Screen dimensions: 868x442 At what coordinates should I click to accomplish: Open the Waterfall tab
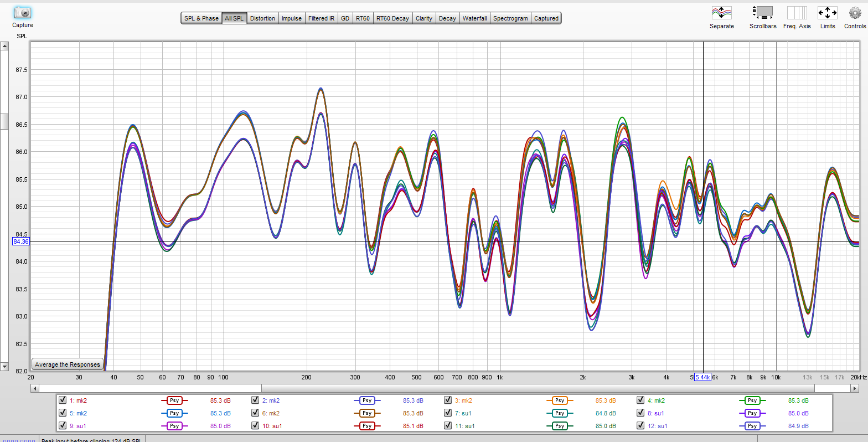point(475,18)
